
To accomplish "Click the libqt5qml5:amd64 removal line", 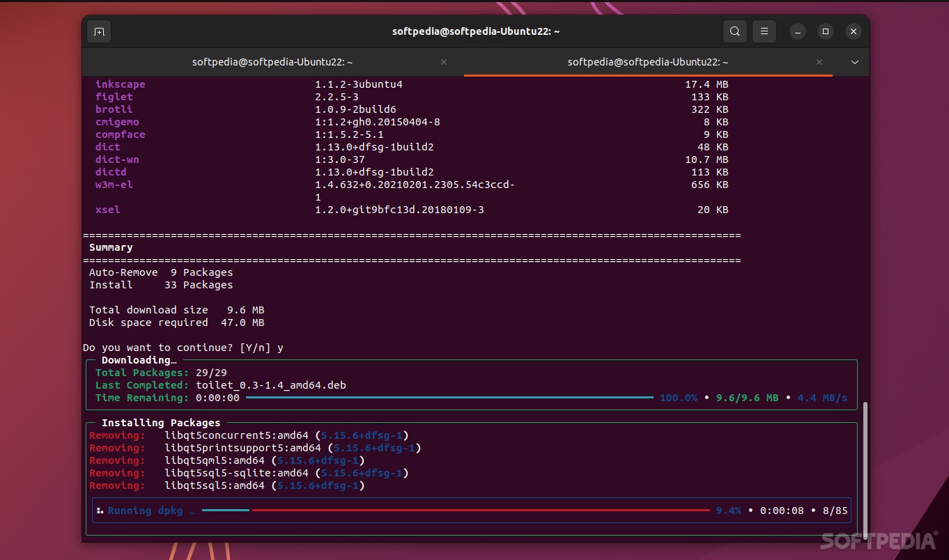I will click(227, 460).
